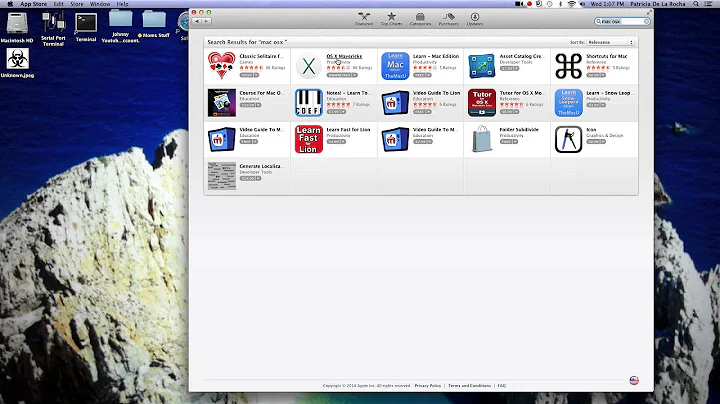Open the OS X Mavericks title link

[x=344, y=56]
